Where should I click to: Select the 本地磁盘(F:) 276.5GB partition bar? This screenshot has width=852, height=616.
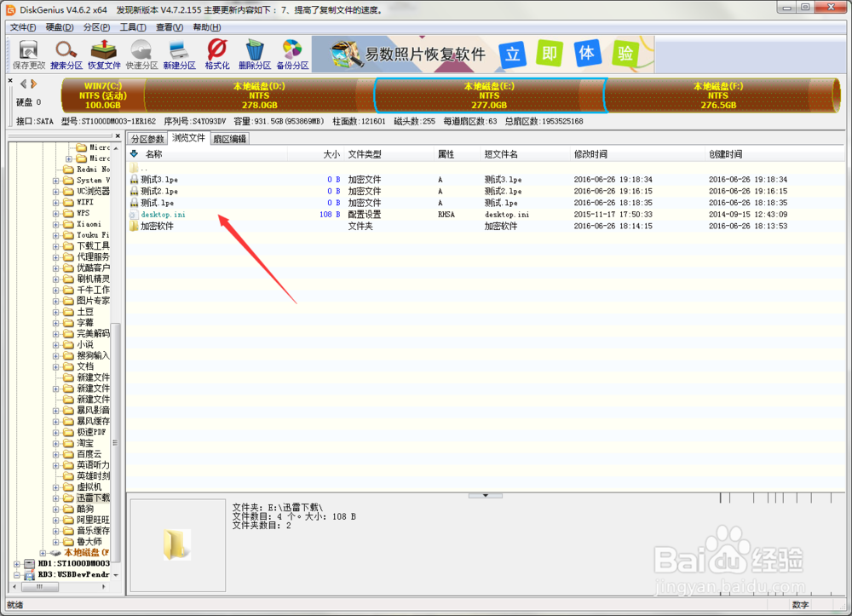(x=721, y=95)
